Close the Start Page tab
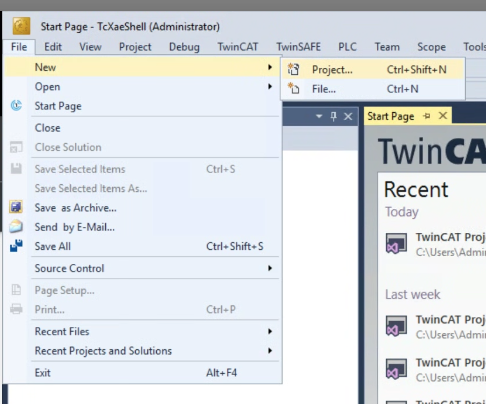 coord(443,116)
